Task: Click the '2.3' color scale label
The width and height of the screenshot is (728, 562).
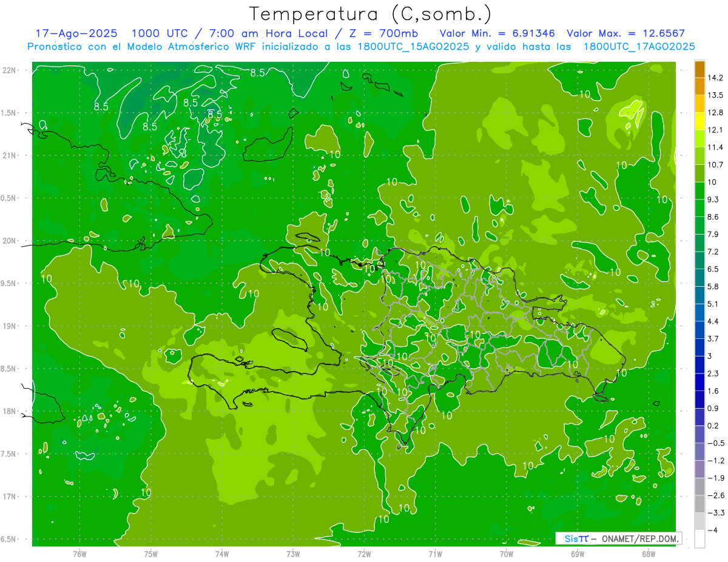Action: [713, 373]
